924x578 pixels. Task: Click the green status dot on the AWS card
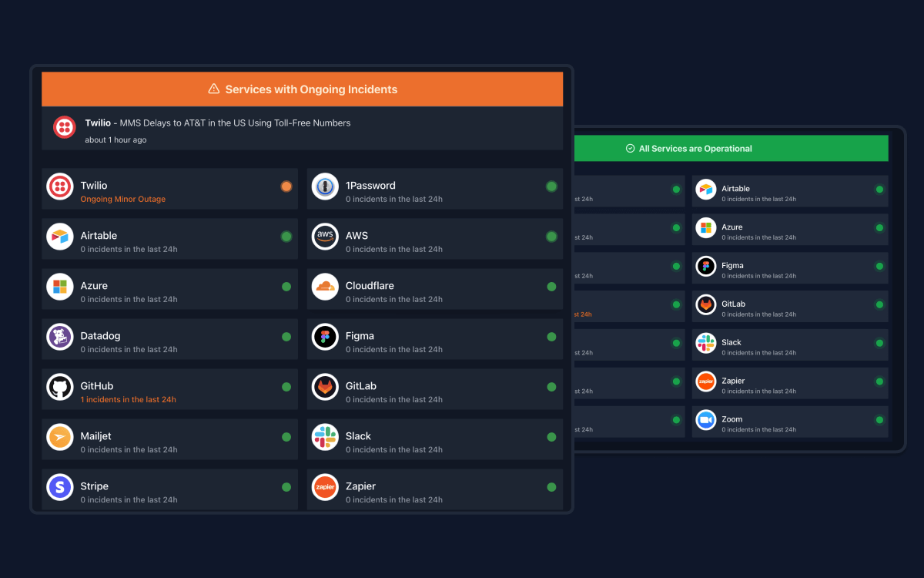551,237
